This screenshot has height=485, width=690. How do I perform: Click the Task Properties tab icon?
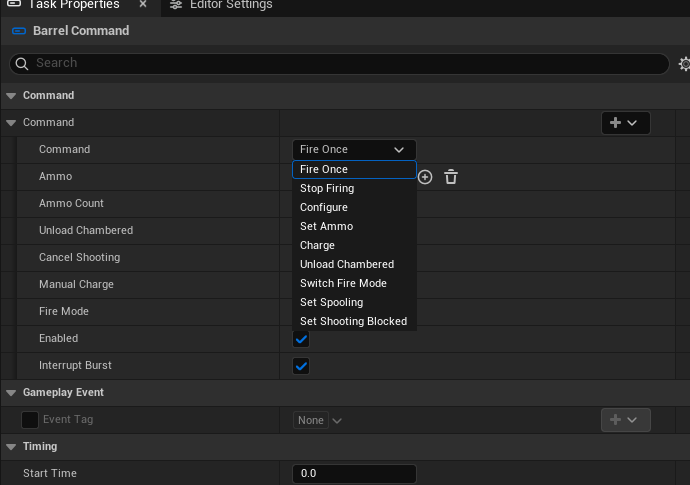point(14,4)
